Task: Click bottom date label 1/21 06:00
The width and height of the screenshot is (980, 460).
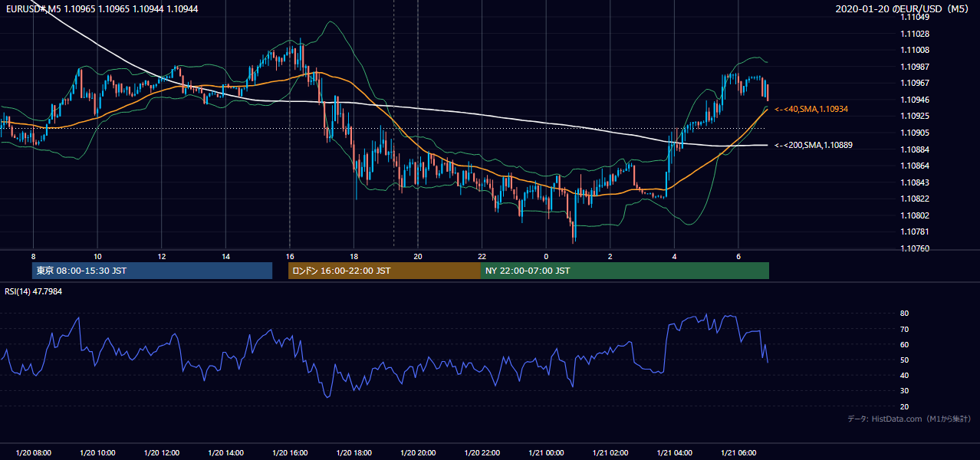Action: click(738, 453)
